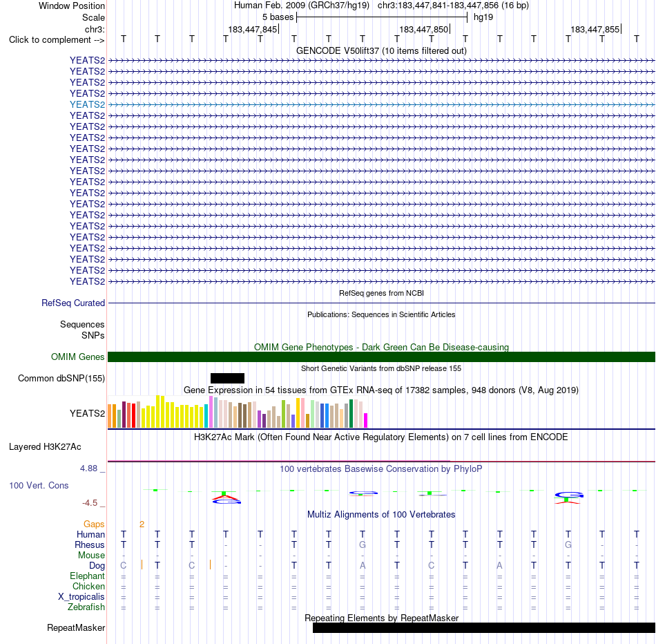This screenshot has height=644, width=656.
Task: Open 'Repeating Elements by RepeatMasker' track title
Action: pyautogui.click(x=381, y=618)
